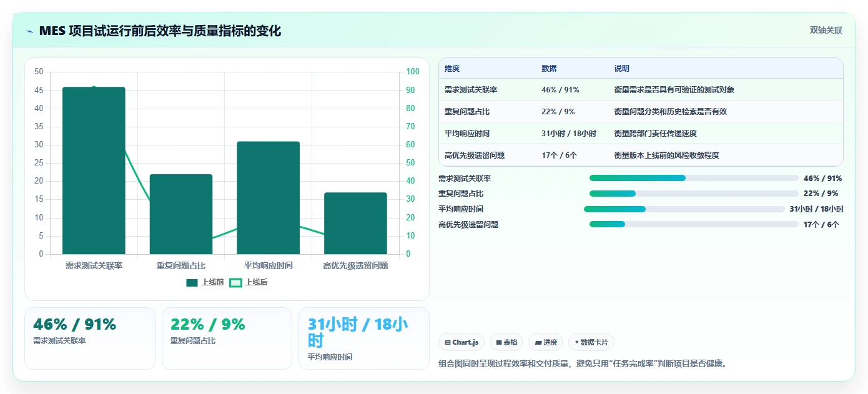Screen dimensions: 868x394
Task: Click the table cell 31小时 / 18小时
Action: click(569, 134)
